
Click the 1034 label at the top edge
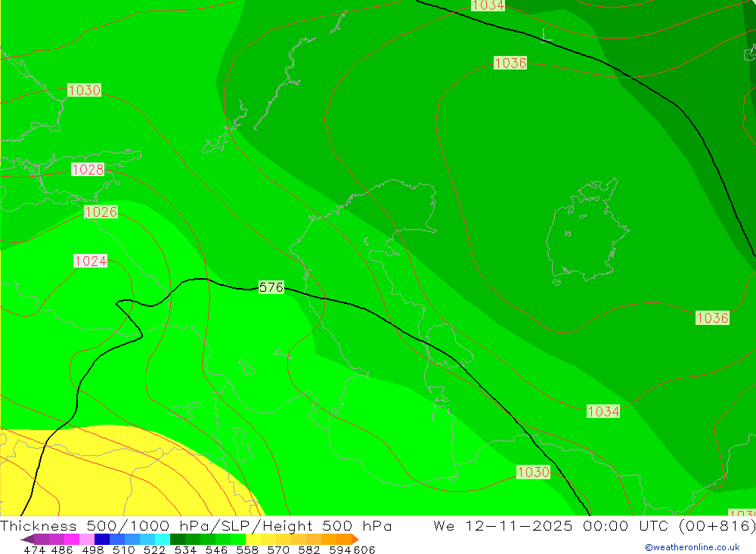pyautogui.click(x=488, y=5)
